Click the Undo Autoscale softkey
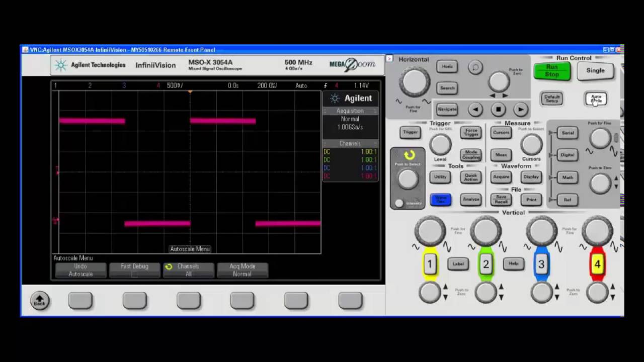Image resolution: width=644 pixels, height=362 pixels. (x=80, y=270)
